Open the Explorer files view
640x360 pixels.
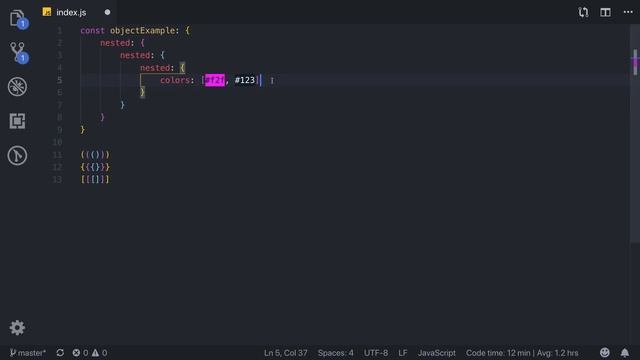pyautogui.click(x=18, y=18)
